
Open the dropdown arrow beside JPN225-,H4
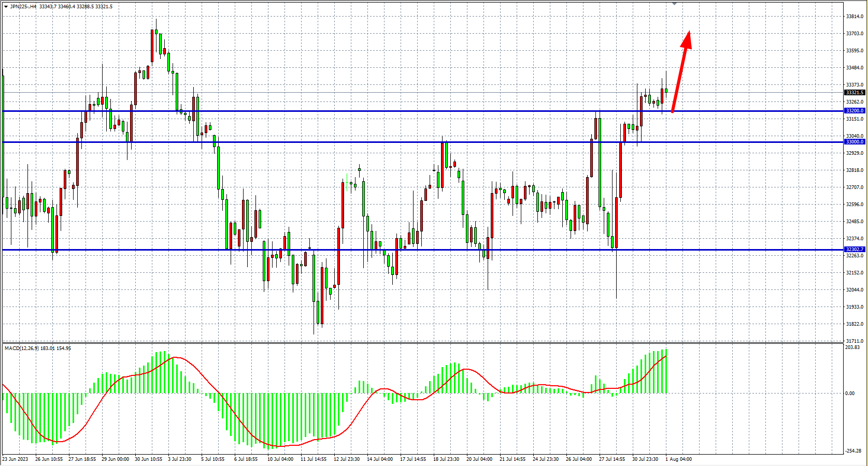pyautogui.click(x=6, y=7)
